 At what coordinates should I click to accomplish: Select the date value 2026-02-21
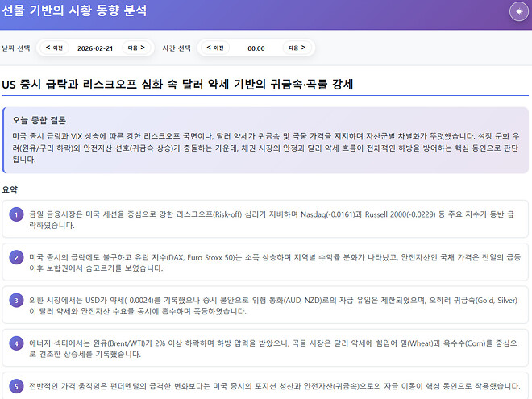[x=95, y=48]
